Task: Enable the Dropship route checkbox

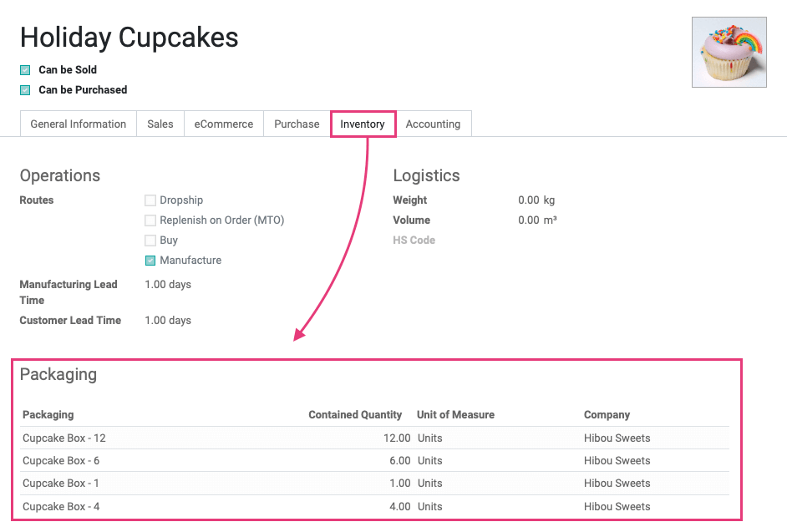Action: click(150, 200)
